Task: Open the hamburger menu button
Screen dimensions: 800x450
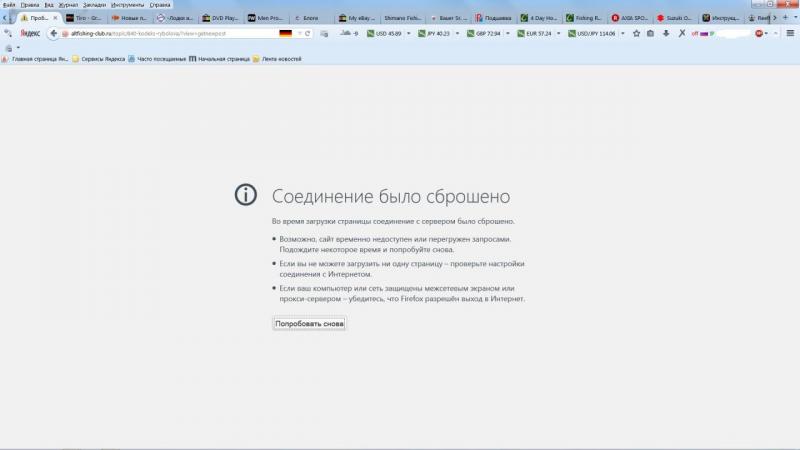Action: pos(790,33)
